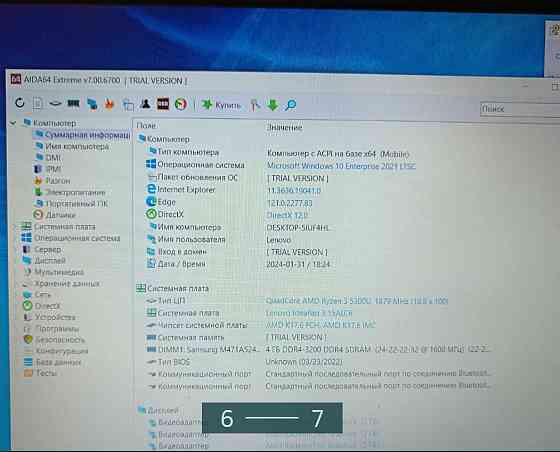Select the Тип BIOS row
The height and width of the screenshot is (452, 560).
245,362
